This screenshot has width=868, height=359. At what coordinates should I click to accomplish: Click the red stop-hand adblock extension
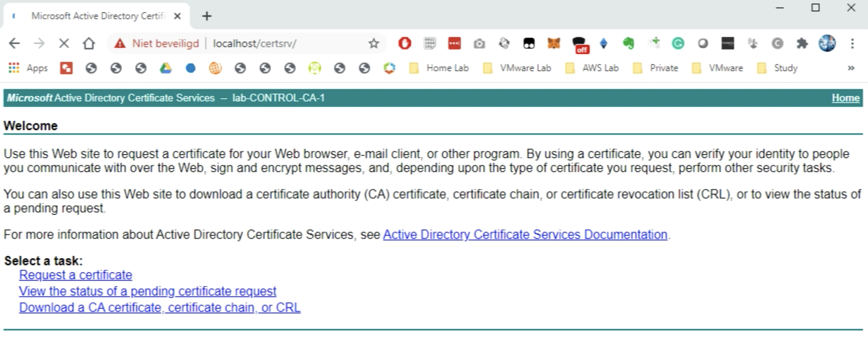click(x=404, y=43)
